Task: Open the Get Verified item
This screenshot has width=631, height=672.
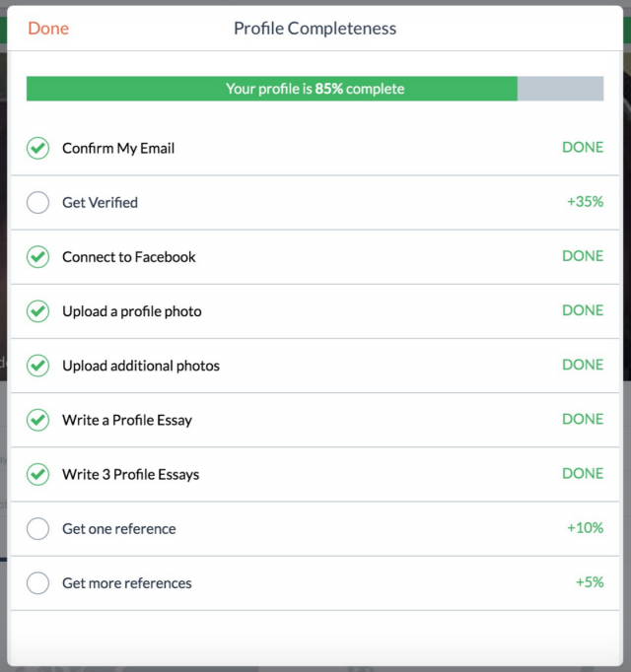Action: pyautogui.click(x=100, y=203)
